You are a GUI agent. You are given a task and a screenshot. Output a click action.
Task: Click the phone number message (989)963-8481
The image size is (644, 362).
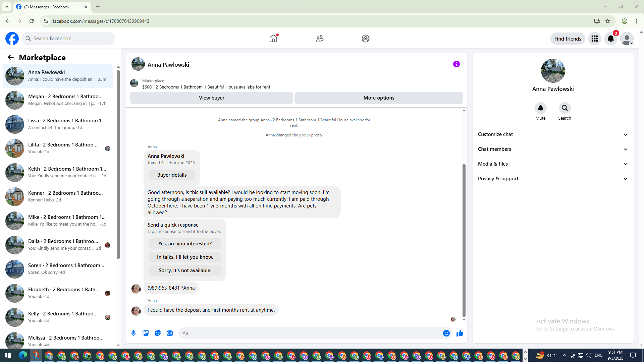[171, 288]
